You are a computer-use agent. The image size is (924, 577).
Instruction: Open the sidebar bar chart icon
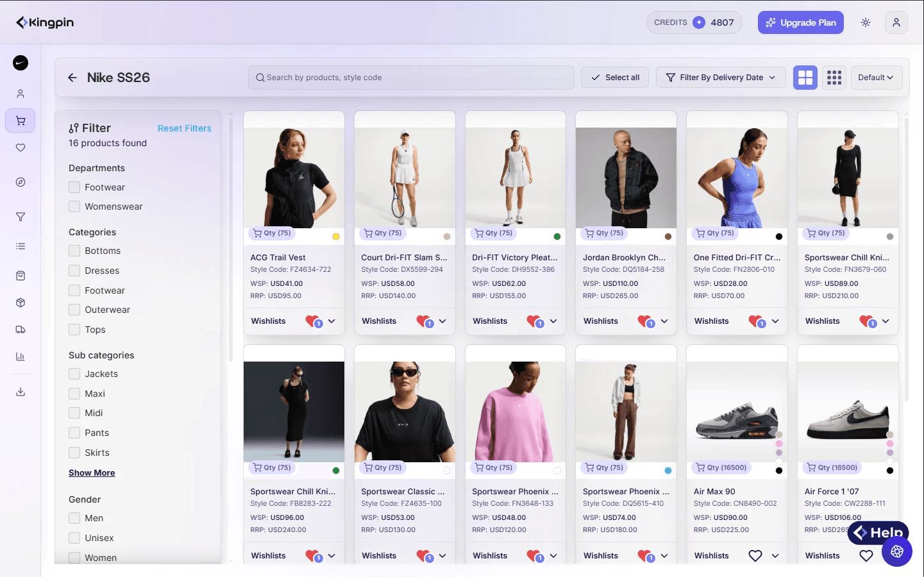point(21,356)
